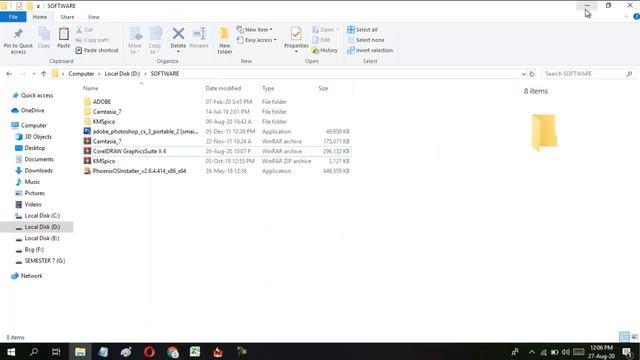640x360 pixels.
Task: Sort by Type column header
Action: tap(268, 88)
